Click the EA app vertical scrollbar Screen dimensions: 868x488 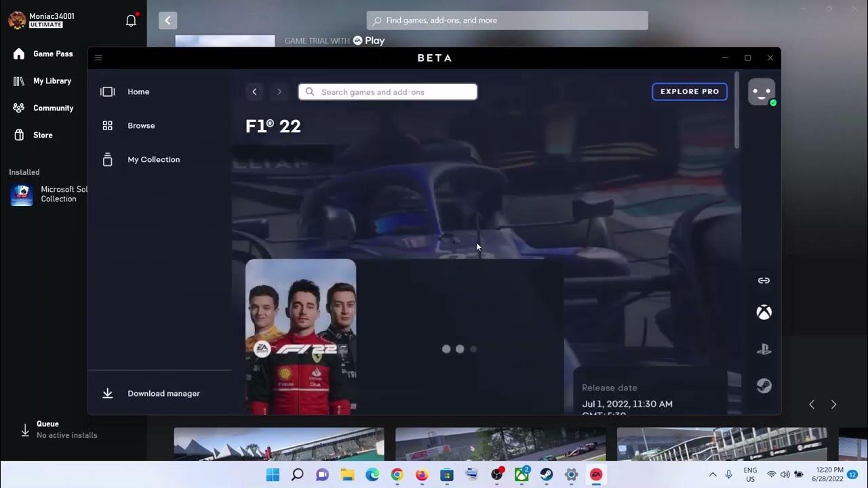[736, 110]
